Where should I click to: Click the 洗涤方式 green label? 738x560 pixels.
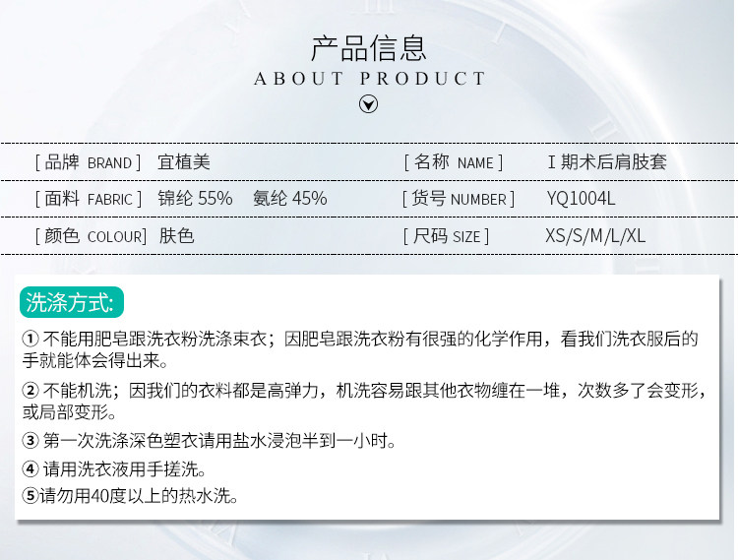(72, 302)
